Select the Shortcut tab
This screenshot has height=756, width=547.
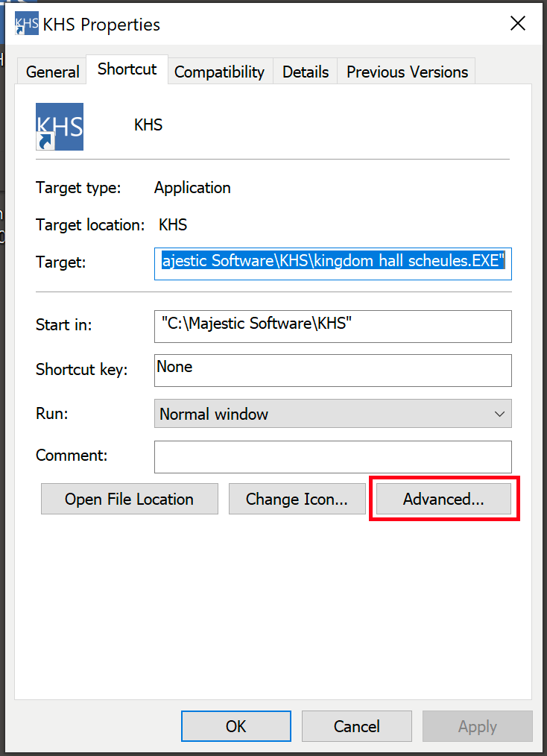point(127,69)
